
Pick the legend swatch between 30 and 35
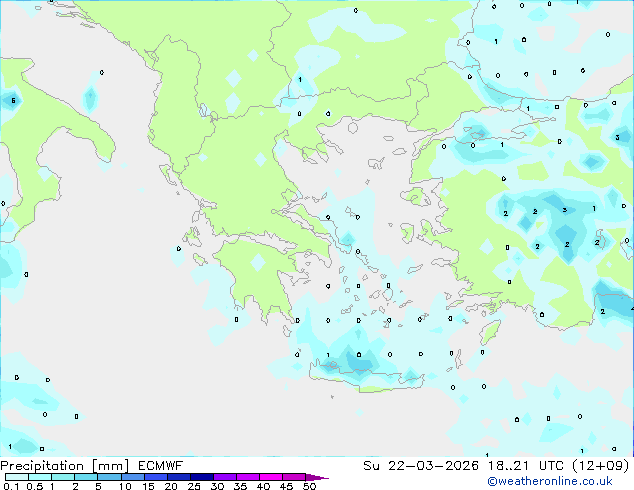click(225, 477)
